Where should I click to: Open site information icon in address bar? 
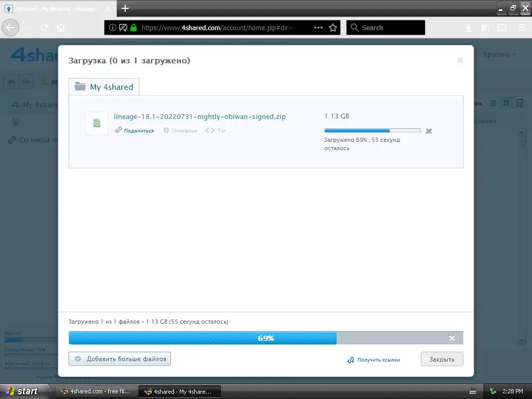112,28
